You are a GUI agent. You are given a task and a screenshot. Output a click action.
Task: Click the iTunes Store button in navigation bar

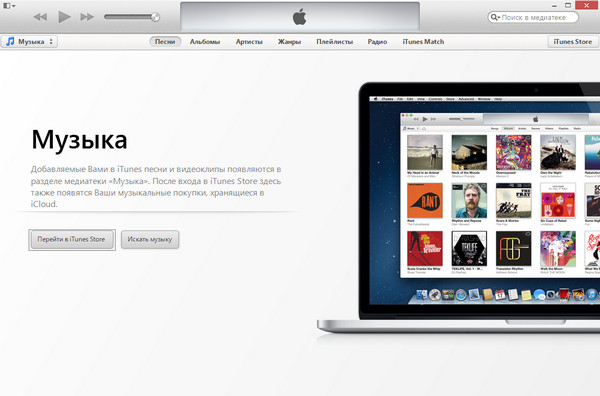tap(572, 42)
